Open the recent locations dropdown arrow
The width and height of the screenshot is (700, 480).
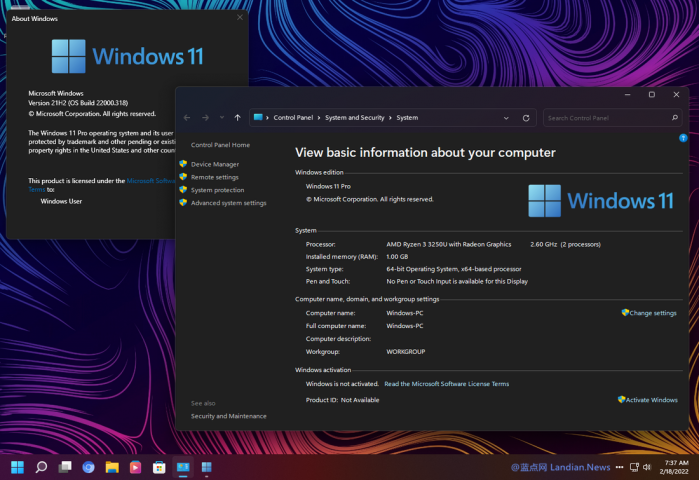220,118
